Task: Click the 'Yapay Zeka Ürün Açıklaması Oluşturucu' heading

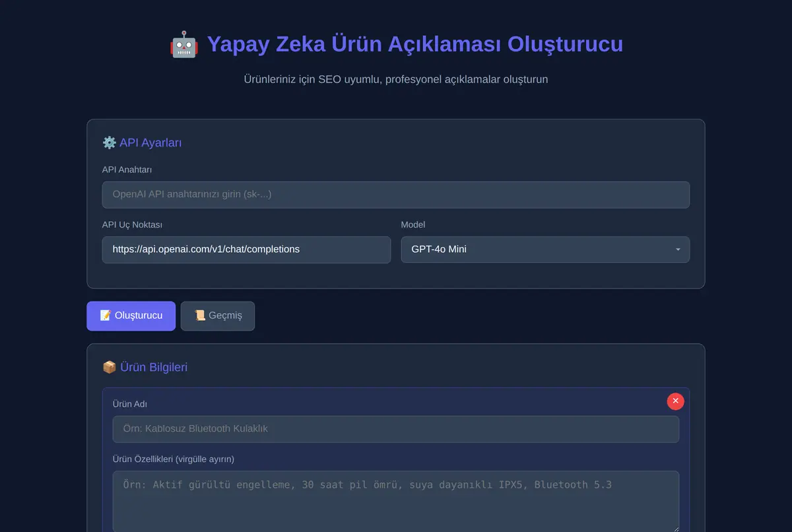Action: [415, 44]
